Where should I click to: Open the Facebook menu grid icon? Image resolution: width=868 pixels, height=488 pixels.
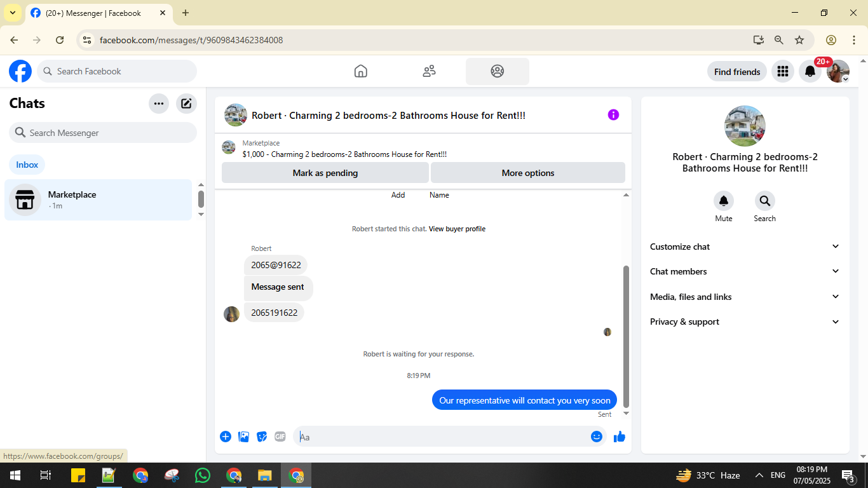(783, 72)
